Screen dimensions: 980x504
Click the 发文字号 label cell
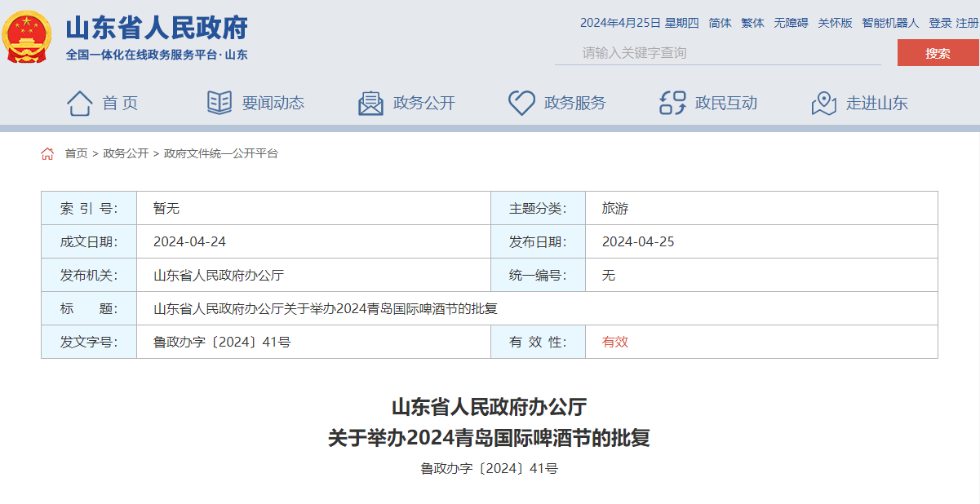(89, 342)
